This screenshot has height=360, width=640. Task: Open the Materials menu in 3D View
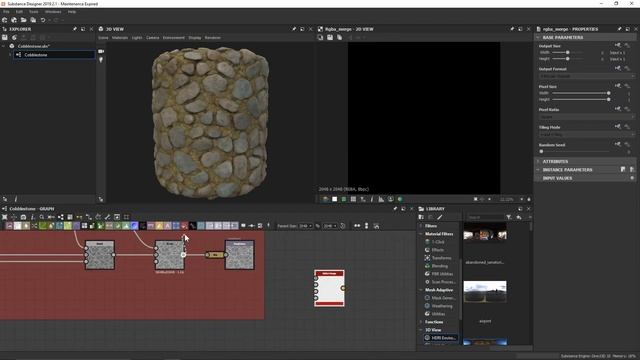pyautogui.click(x=120, y=38)
